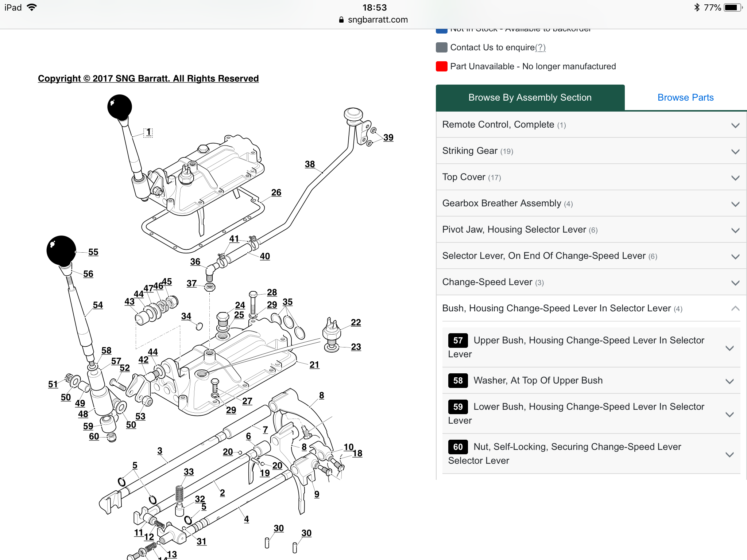This screenshot has height=560, width=747.
Task: Click boxed diagram label 1
Action: 148,132
